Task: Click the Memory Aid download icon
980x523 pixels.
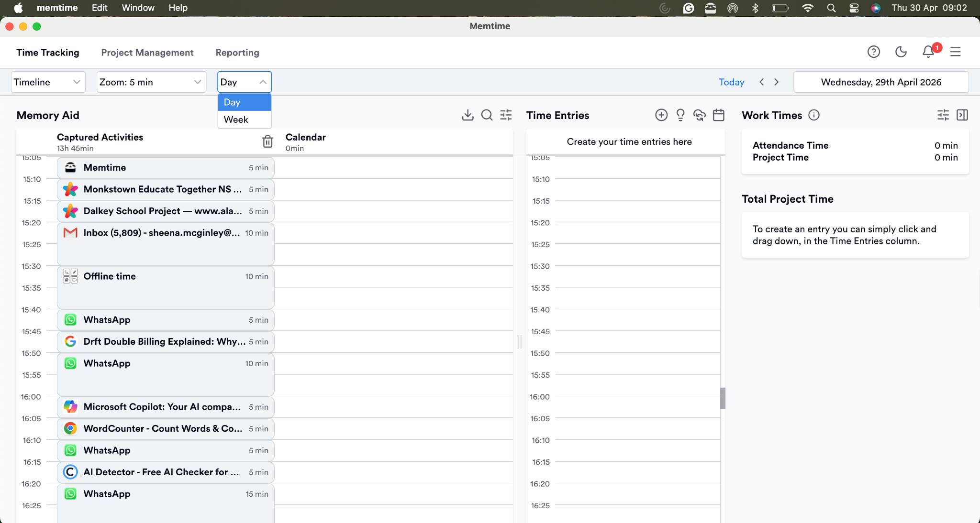Action: tap(468, 115)
